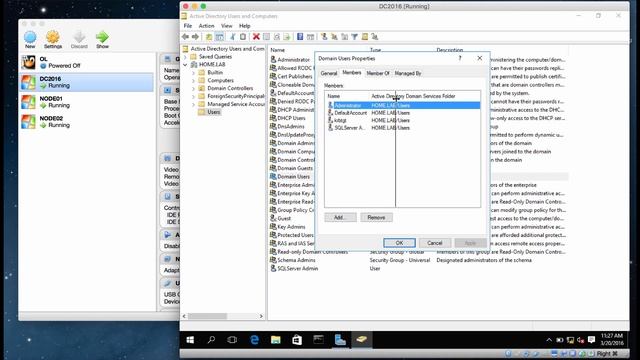
Task: Open Task View on the taskbar
Action: tap(232, 340)
